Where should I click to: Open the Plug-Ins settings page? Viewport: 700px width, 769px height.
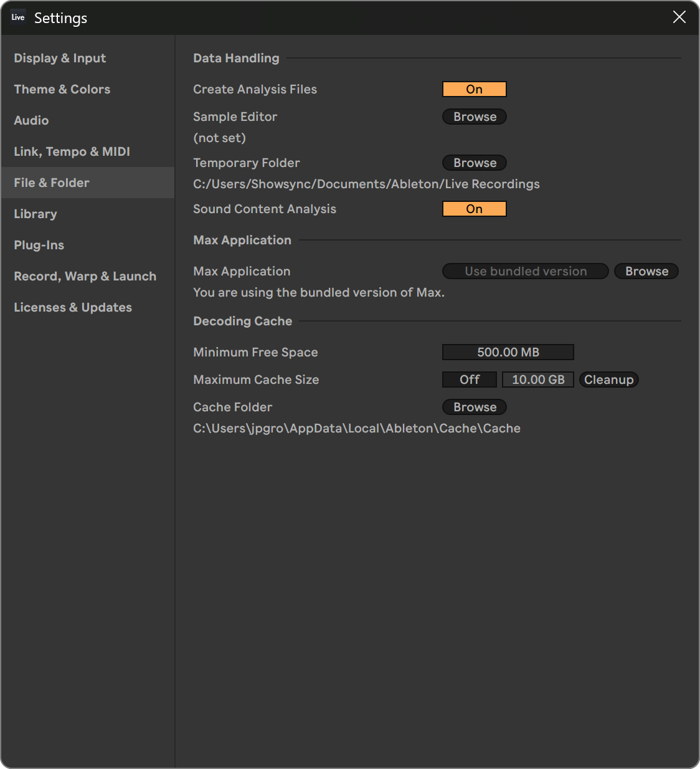pos(39,245)
